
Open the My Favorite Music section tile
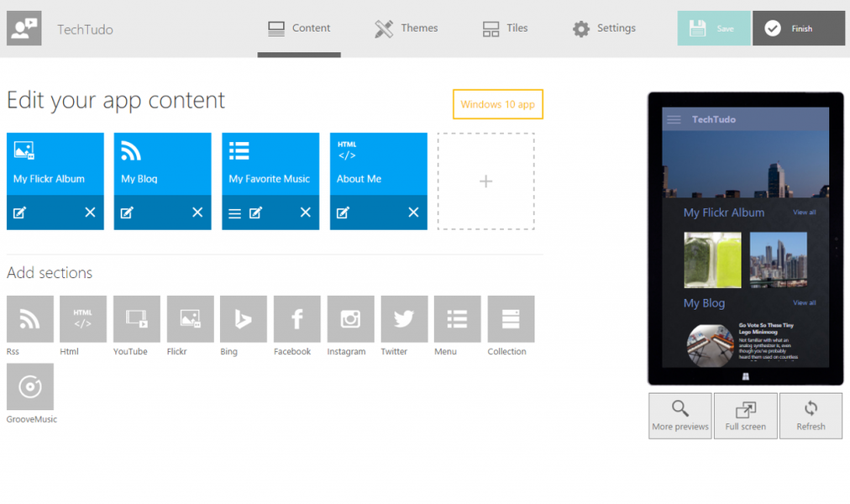tap(270, 164)
